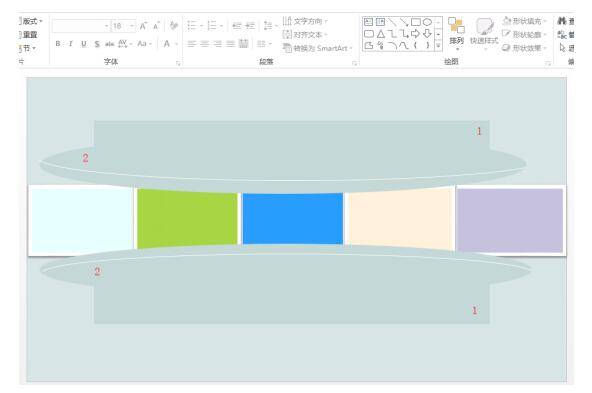Select the right arrow shape
This screenshot has width=592, height=393.
[x=416, y=34]
